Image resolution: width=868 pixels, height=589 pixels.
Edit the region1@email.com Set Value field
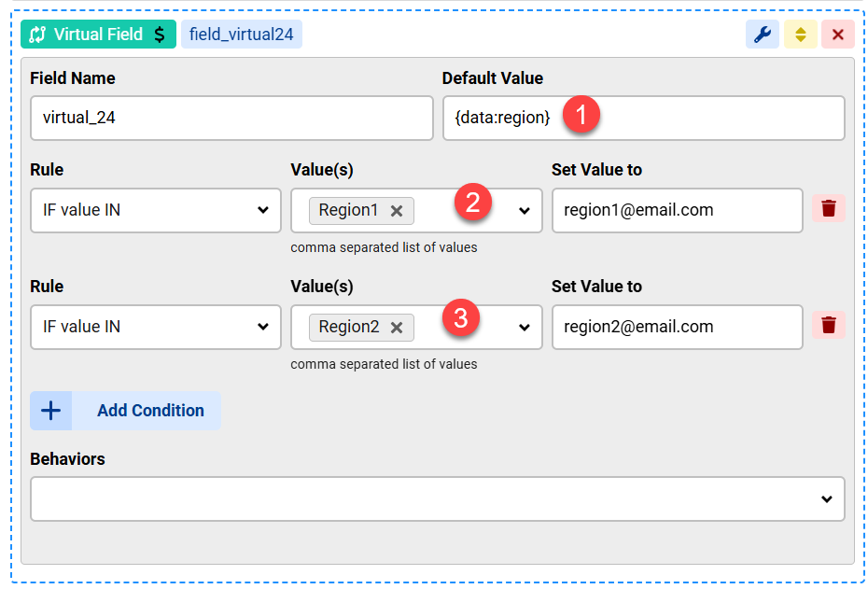(677, 210)
